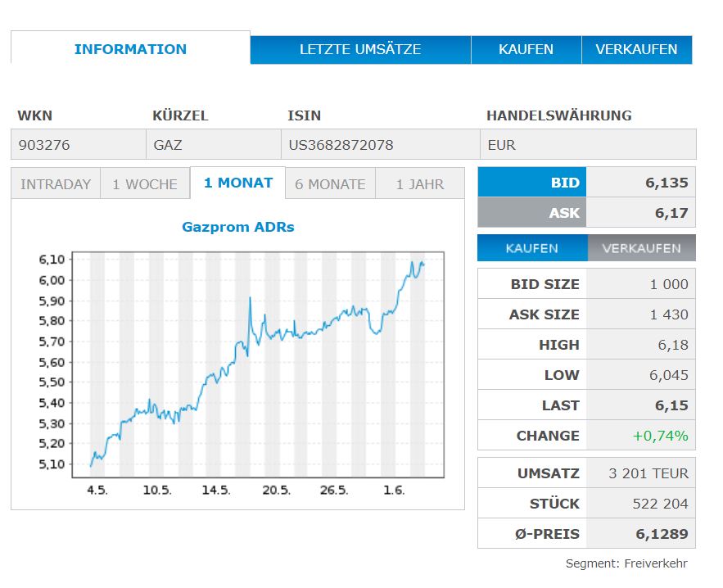Open the VERKAUFEN tab at the top
The image size is (723, 588).
point(638,49)
